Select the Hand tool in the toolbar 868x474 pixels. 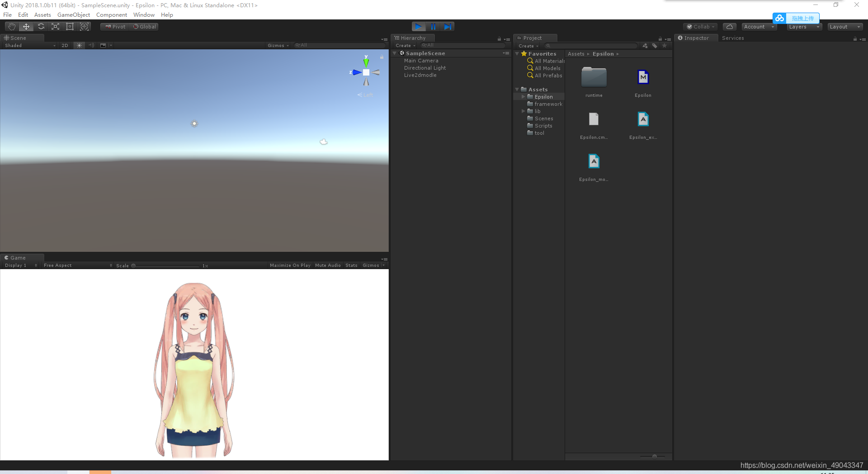[x=12, y=27]
